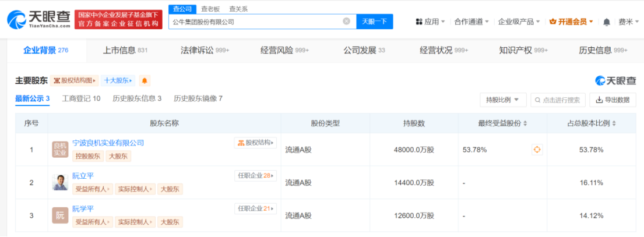Click 大股东 tag under 宁波良机实业

119,156
